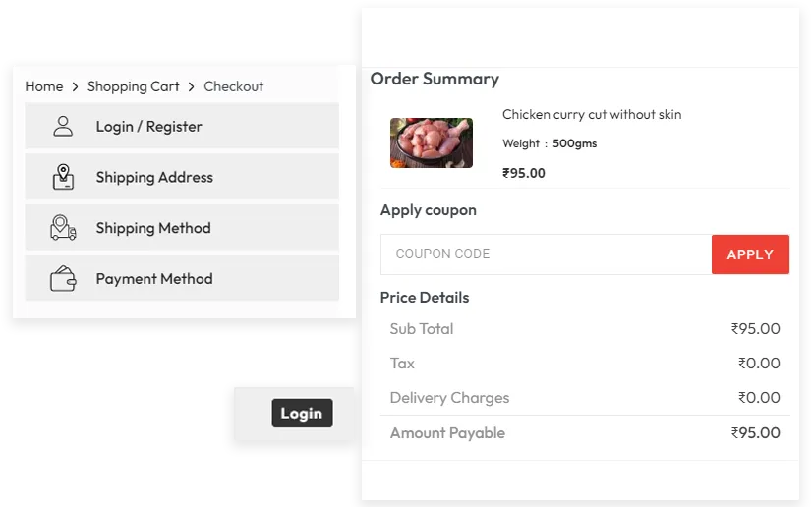This screenshot has width=812, height=507.
Task: Select the Checkout breadcrumb item
Action: [233, 86]
